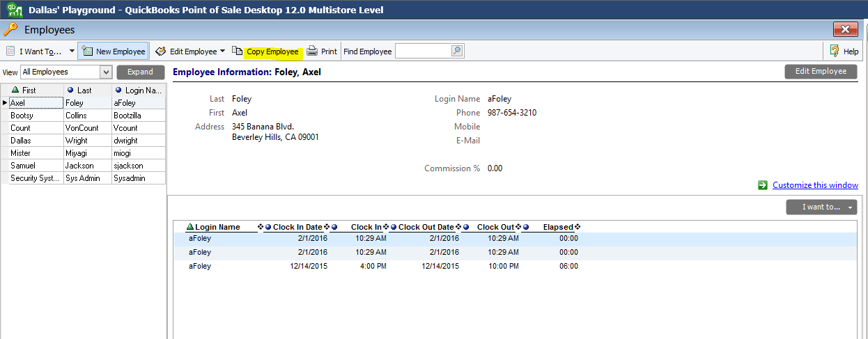Screen dimensions: 868x339
Task: Click the QuickBooks logo in title bar
Action: pyautogui.click(x=13, y=10)
